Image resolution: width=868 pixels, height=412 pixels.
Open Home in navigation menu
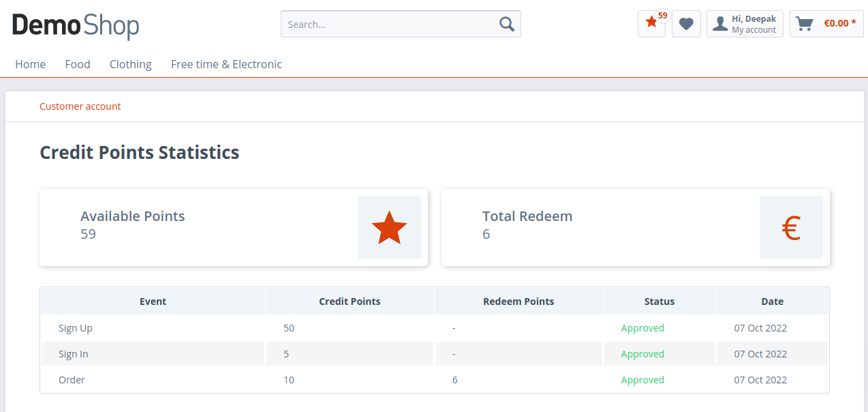[x=31, y=64]
